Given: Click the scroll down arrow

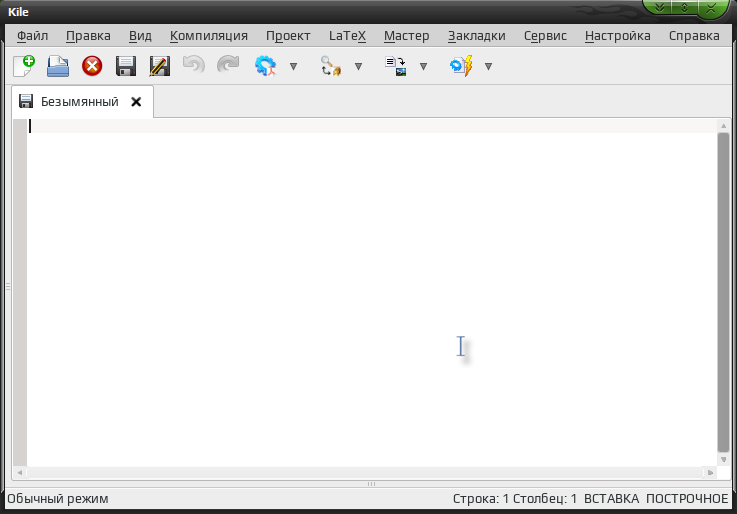Looking at the screenshot, I should click(723, 459).
